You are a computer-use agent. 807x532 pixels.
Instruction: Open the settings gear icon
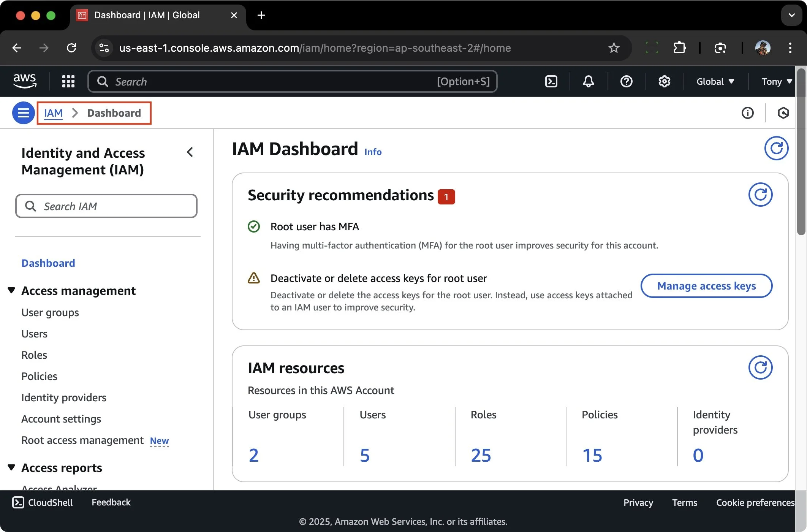coord(664,81)
